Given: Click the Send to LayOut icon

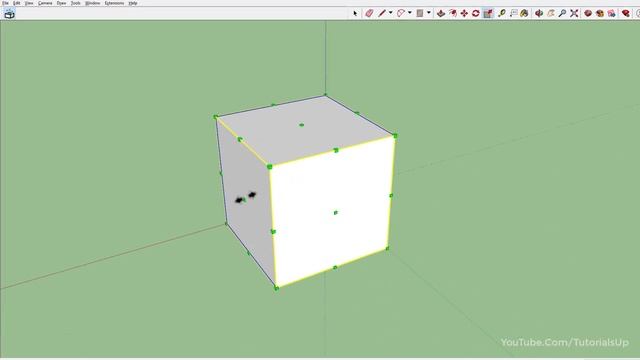Looking at the screenshot, I should pos(611,13).
